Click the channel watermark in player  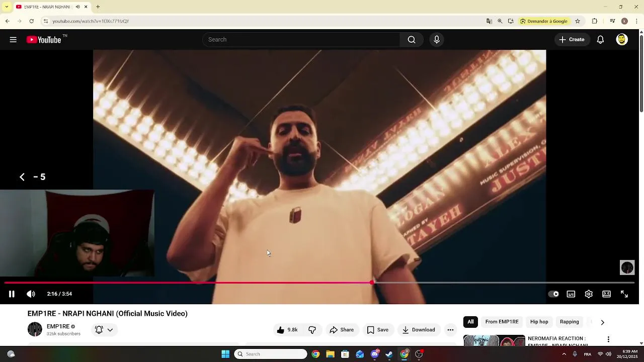[x=627, y=267]
